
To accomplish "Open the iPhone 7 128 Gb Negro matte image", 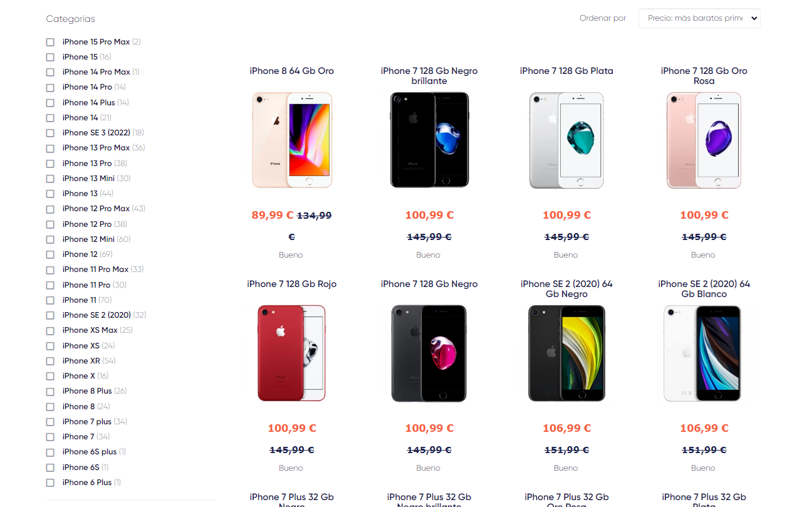I will click(429, 353).
